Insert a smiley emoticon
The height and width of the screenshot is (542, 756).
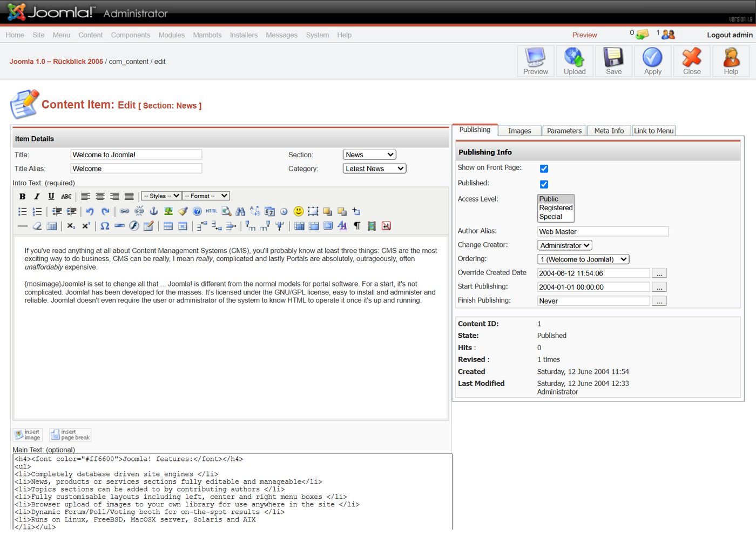pyautogui.click(x=298, y=211)
